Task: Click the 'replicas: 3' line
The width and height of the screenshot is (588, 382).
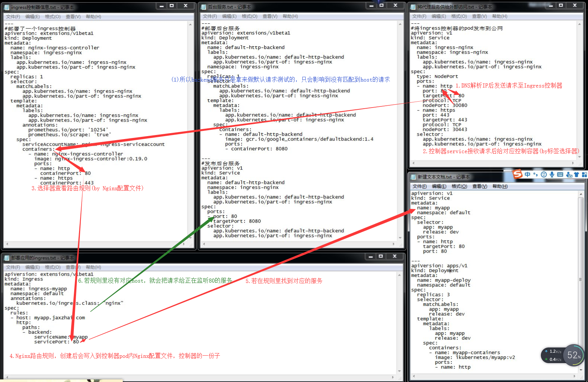Action: click(x=433, y=295)
